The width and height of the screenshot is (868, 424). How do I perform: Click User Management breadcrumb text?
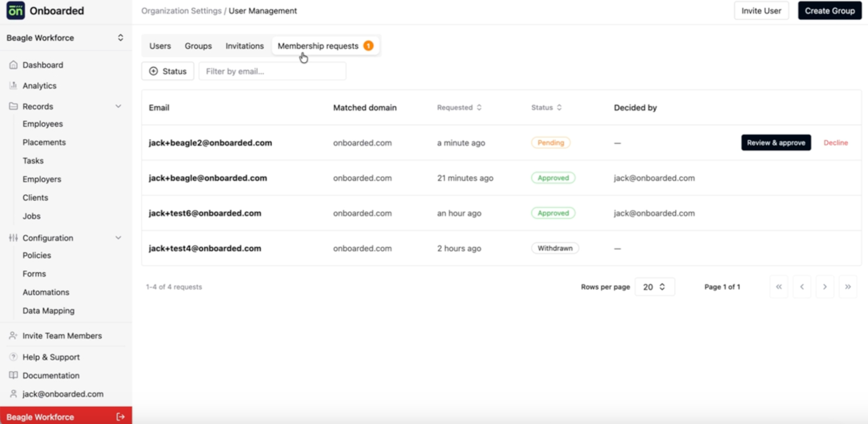pyautogui.click(x=263, y=11)
